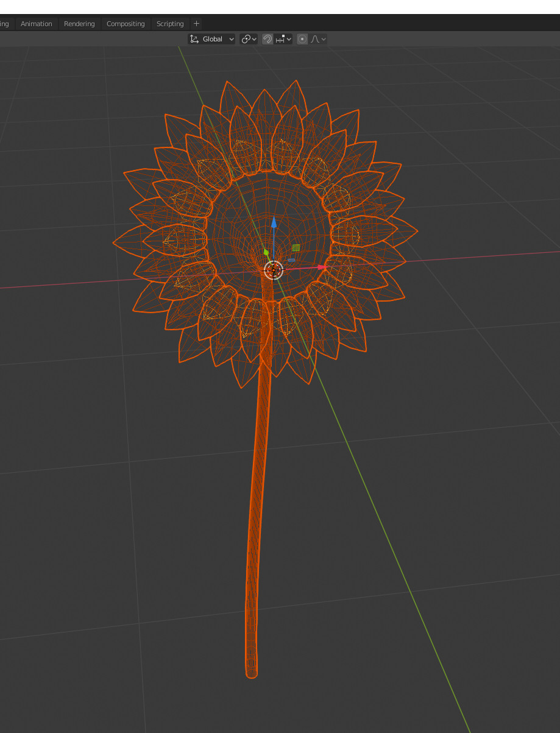Open the falloff type dropdown
The image size is (560, 733).
[x=325, y=38]
